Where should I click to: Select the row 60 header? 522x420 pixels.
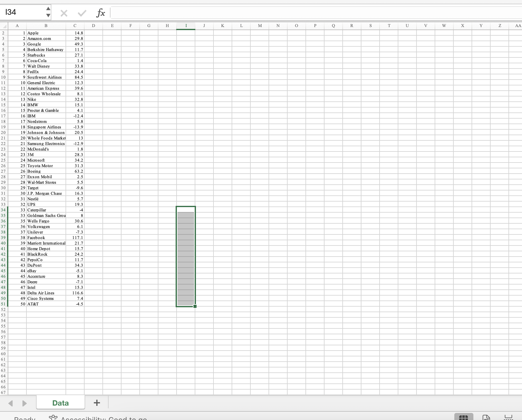tap(4, 354)
